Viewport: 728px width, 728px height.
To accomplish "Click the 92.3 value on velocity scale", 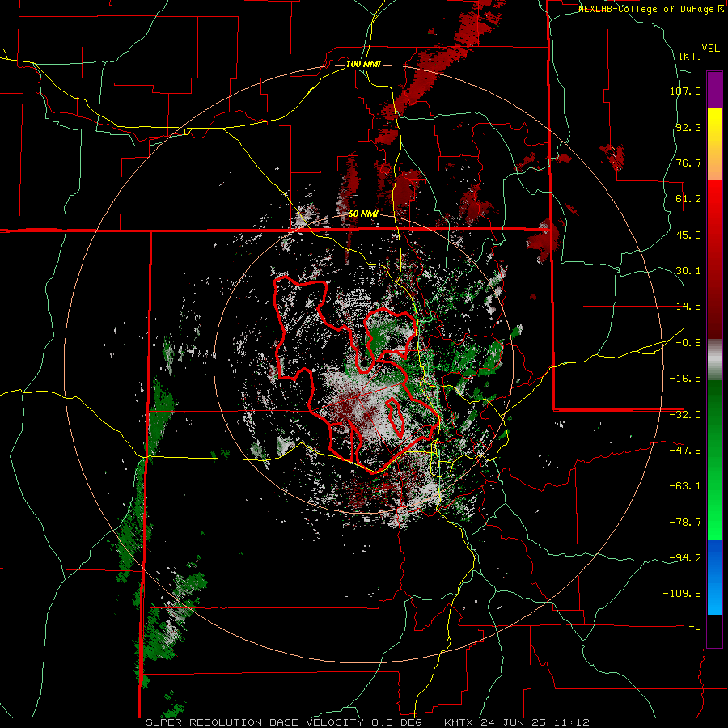I will coord(688,127).
